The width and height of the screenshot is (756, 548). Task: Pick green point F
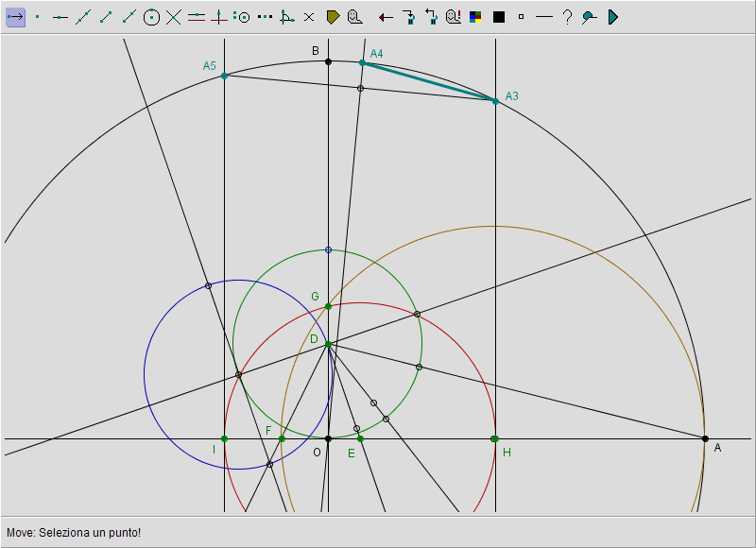(282, 438)
